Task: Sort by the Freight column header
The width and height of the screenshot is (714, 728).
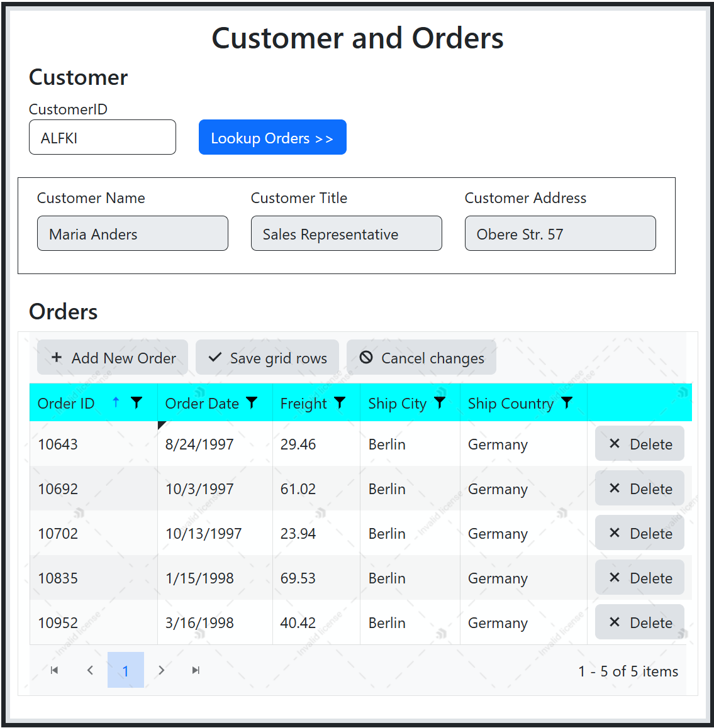Action: (303, 404)
